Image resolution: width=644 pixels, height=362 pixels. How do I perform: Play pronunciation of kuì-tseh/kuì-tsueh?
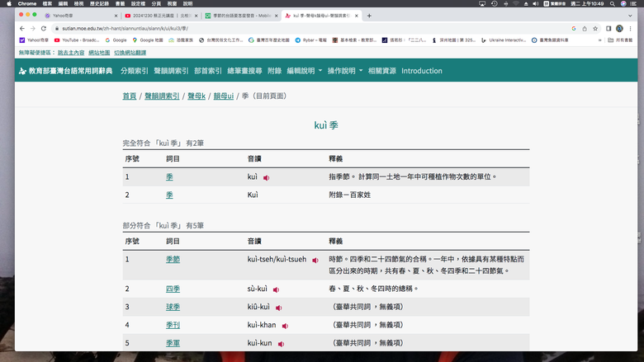(x=315, y=260)
